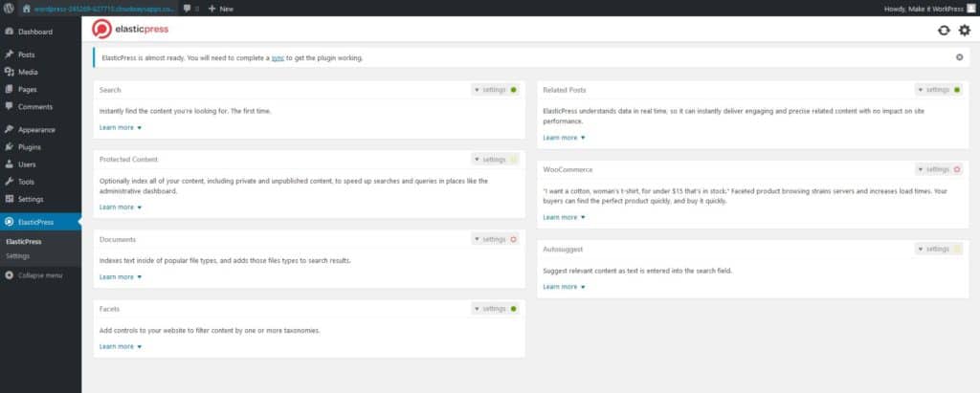Click the Search feature green status dot
Screen dimensions: 980x393
[513, 90]
